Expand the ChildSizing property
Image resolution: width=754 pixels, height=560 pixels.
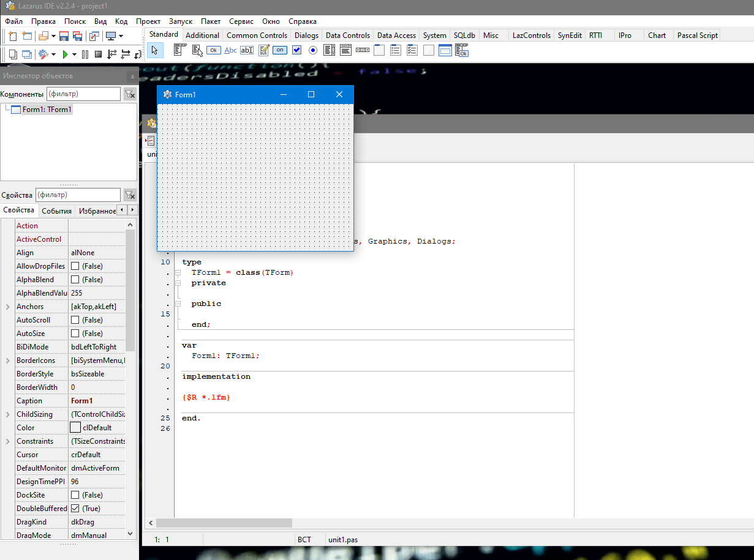pyautogui.click(x=8, y=414)
